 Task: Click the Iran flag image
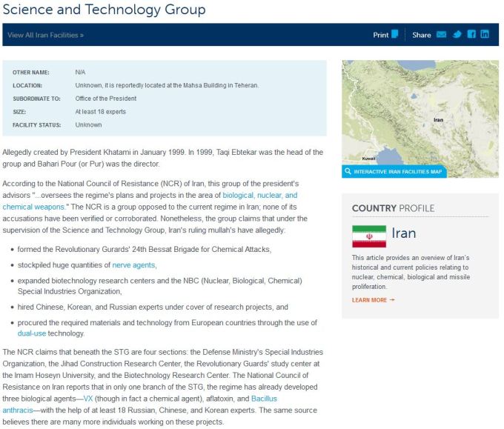click(368, 236)
